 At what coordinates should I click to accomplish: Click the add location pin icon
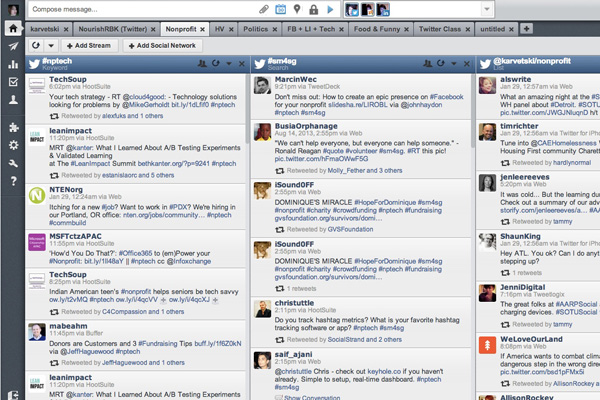[297, 9]
